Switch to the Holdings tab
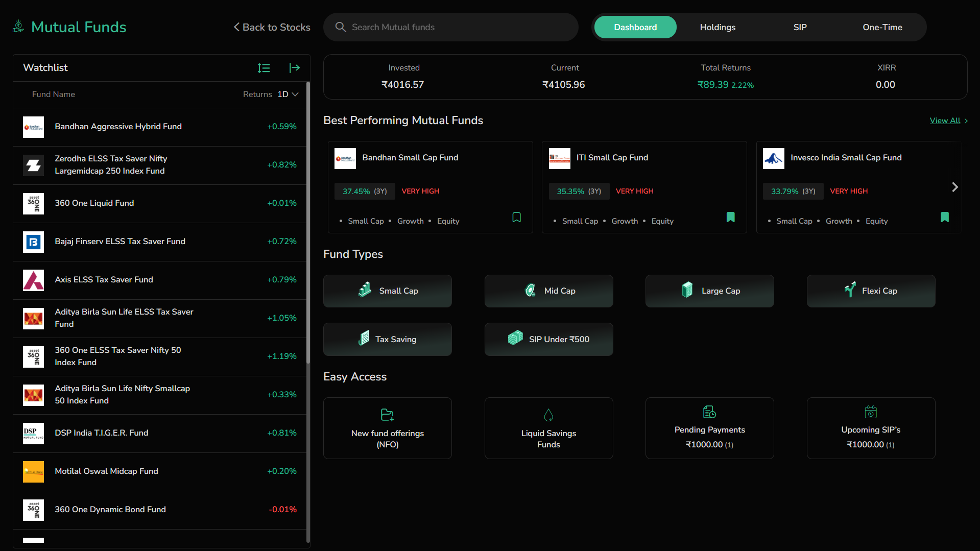The width and height of the screenshot is (980, 551). [718, 27]
